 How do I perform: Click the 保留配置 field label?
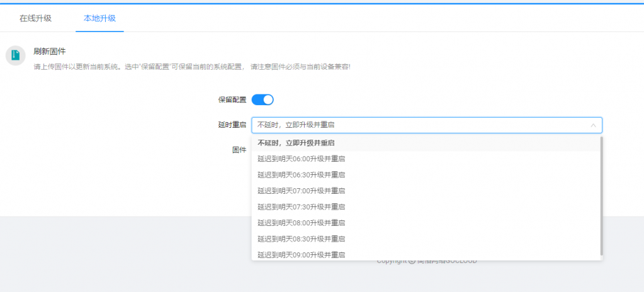point(232,99)
